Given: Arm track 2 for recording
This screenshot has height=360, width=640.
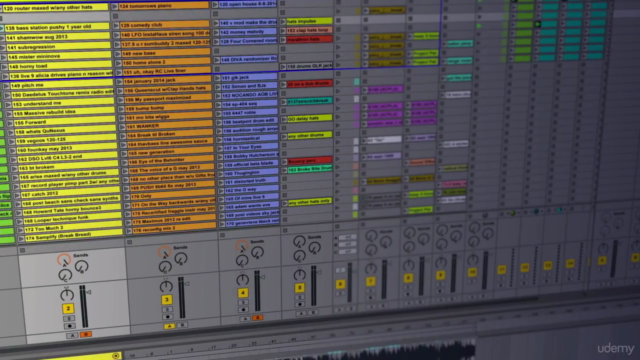Looking at the screenshot, I should click(69, 326).
